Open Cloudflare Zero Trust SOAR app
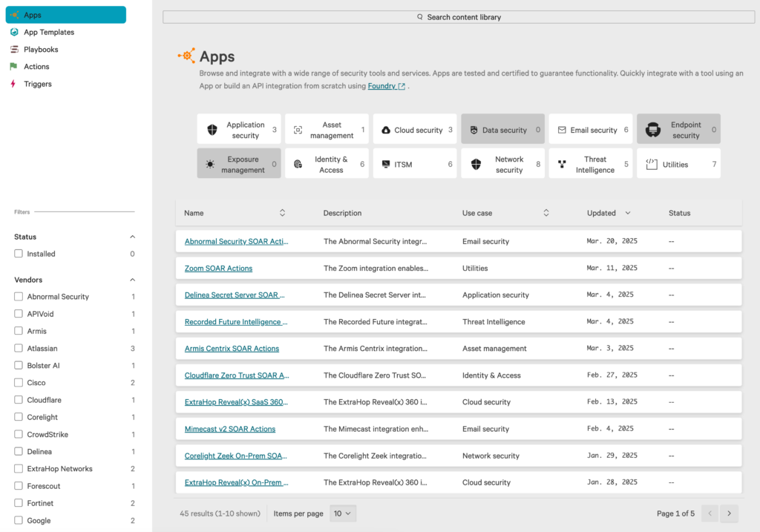The image size is (760, 532). pos(237,375)
